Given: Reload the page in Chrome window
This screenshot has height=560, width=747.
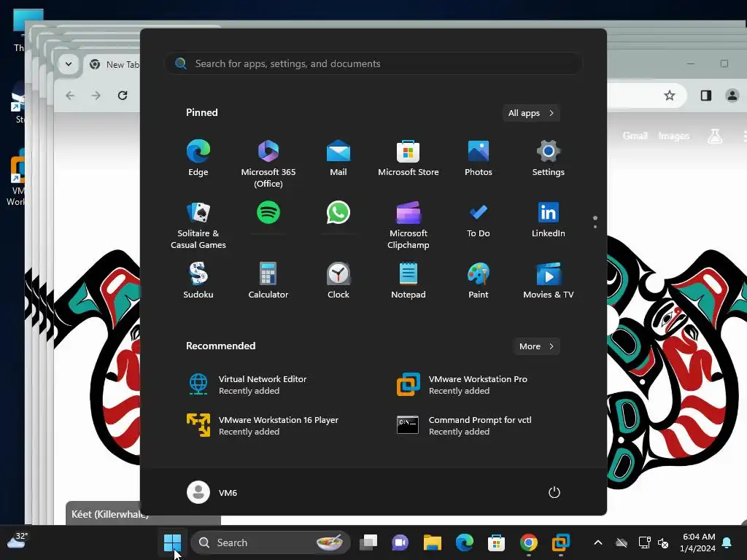Looking at the screenshot, I should (123, 96).
